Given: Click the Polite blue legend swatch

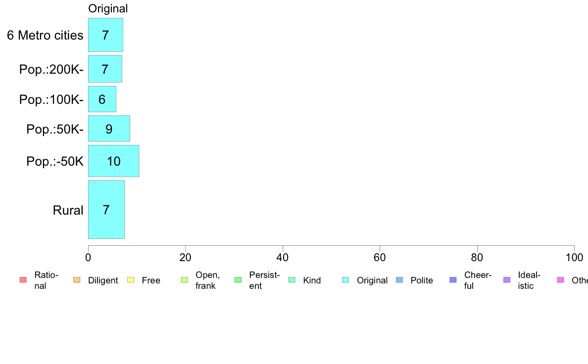Looking at the screenshot, I should click(399, 280).
